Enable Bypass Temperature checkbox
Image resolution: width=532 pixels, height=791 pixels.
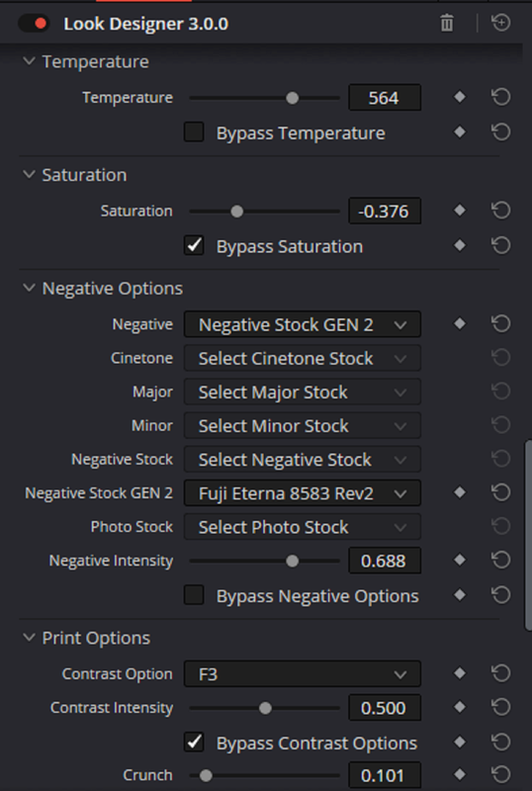pos(194,132)
